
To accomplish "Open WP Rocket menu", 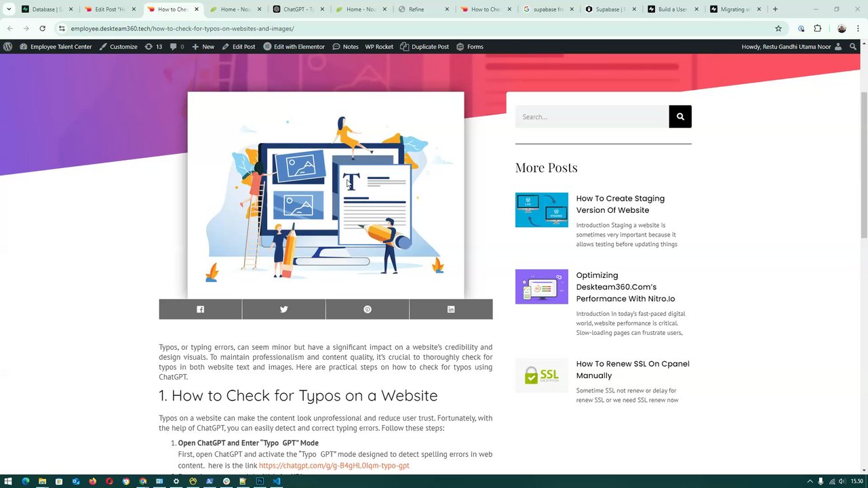I will click(379, 47).
